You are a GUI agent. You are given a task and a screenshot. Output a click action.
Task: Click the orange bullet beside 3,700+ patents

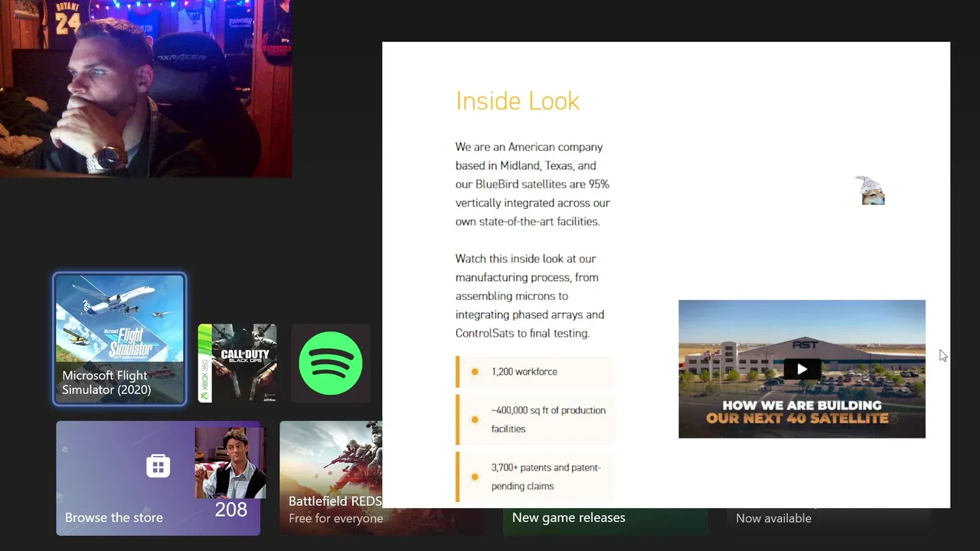pos(475,477)
